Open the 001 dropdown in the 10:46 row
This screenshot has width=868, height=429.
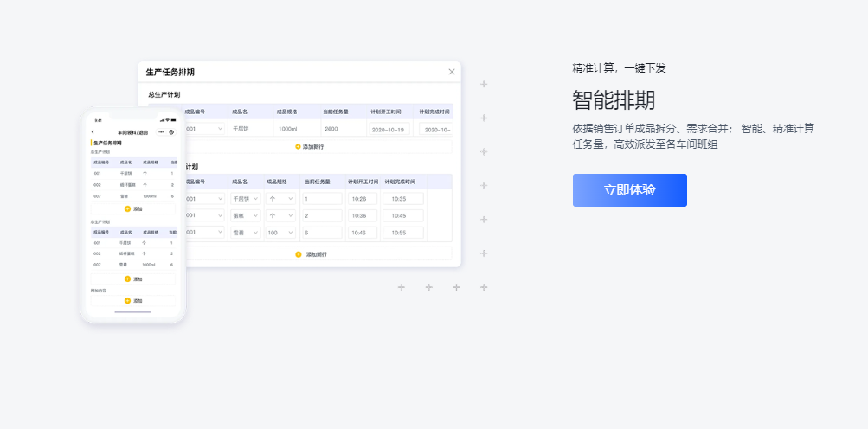pyautogui.click(x=205, y=233)
